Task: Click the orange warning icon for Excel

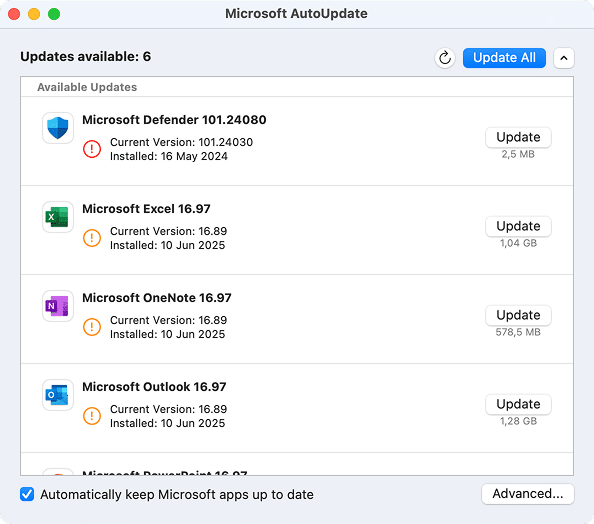Action: coord(92,238)
